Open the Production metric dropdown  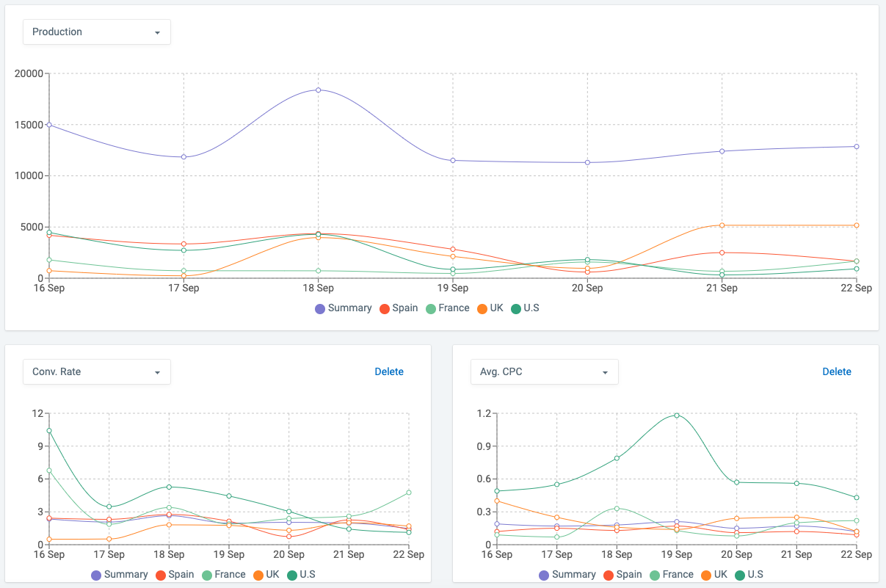pyautogui.click(x=96, y=32)
